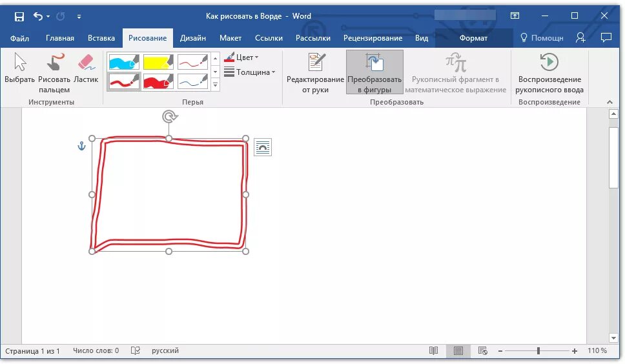Switch to Web Layout view
This screenshot has width=625, height=364.
[x=483, y=351]
